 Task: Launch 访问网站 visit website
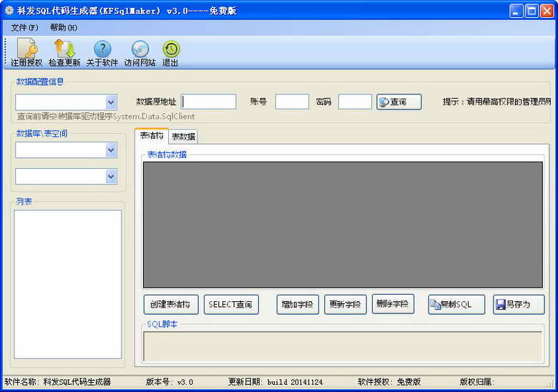(139, 53)
